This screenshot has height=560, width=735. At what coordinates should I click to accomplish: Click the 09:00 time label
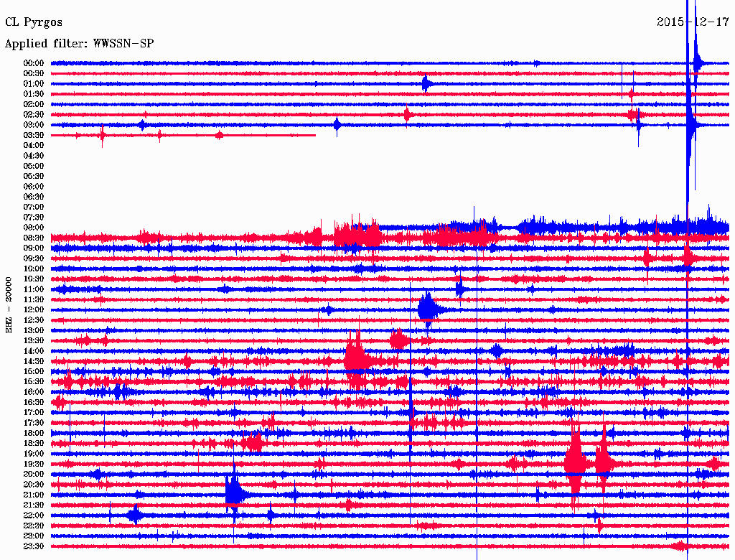(x=34, y=248)
